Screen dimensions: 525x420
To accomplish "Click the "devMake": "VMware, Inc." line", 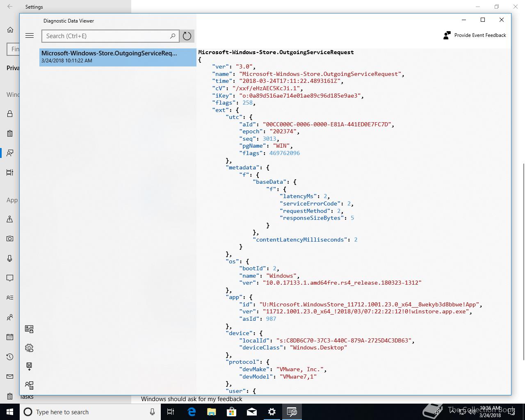I will click(x=283, y=369).
